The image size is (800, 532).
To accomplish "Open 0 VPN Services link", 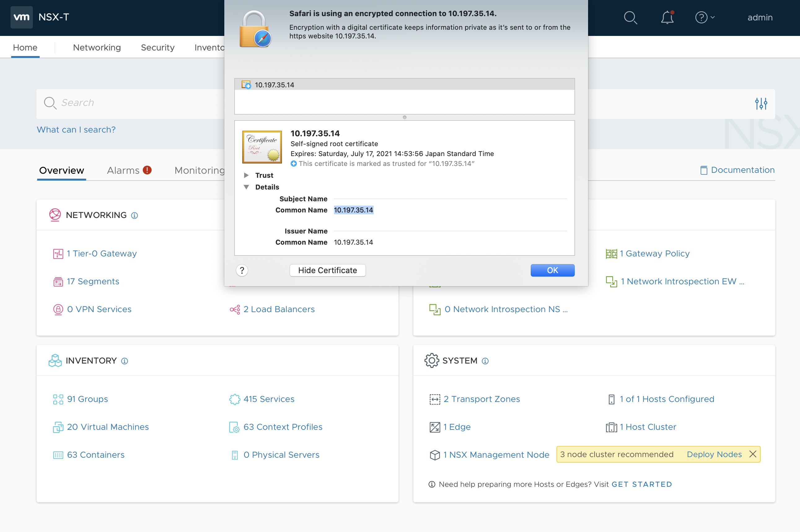I will (x=99, y=309).
